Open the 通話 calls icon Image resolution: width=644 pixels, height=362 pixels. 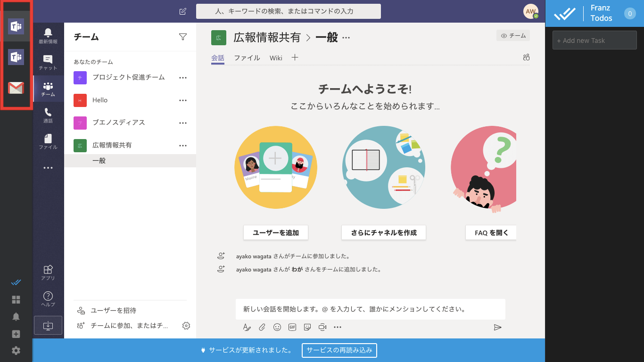48,115
